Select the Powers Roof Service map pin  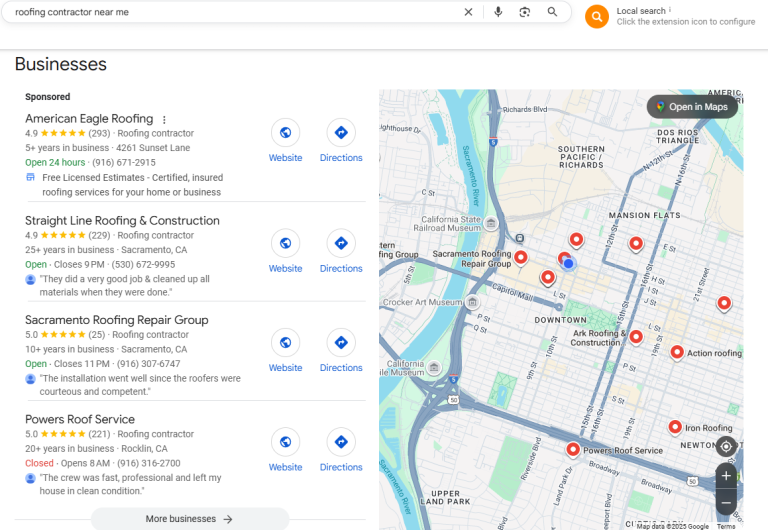[x=573, y=449]
